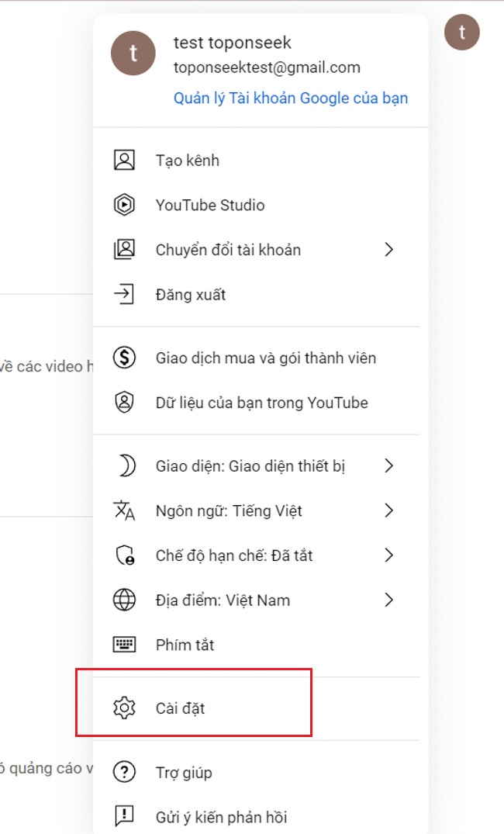Click the gear icon beside Cài đặt

tap(124, 708)
